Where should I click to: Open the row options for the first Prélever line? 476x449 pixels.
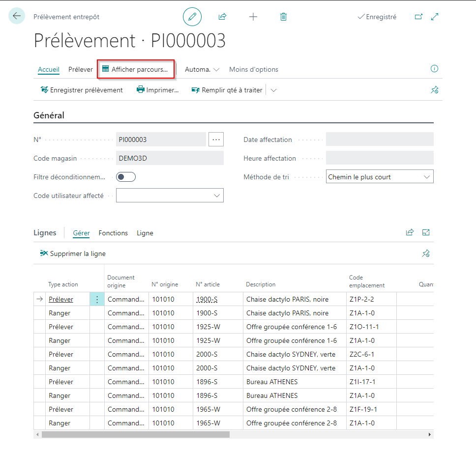[x=97, y=300]
